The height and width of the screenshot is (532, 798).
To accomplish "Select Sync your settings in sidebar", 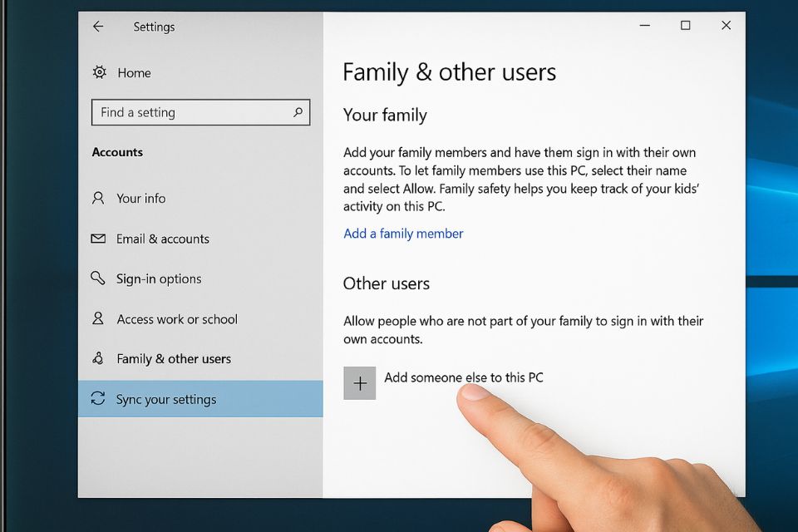I will [166, 400].
